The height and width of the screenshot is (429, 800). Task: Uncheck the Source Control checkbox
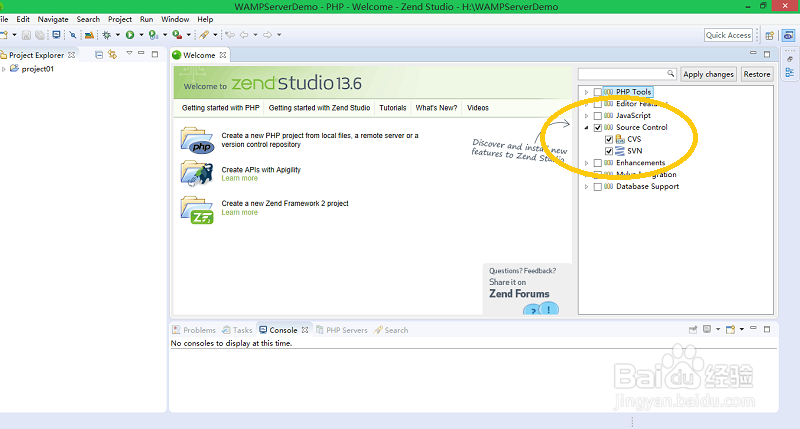(x=597, y=128)
